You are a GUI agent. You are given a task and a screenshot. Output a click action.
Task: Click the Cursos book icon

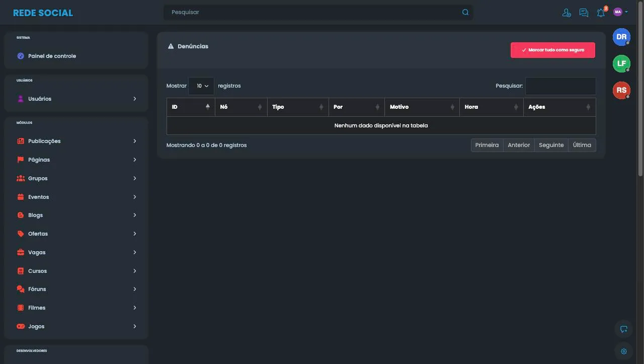21,271
